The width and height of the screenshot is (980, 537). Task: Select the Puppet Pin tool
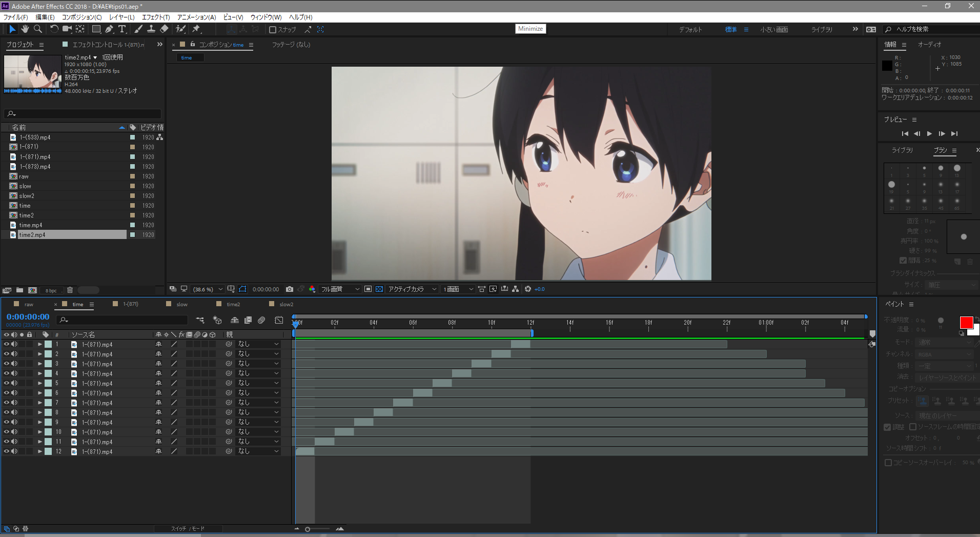point(196,29)
